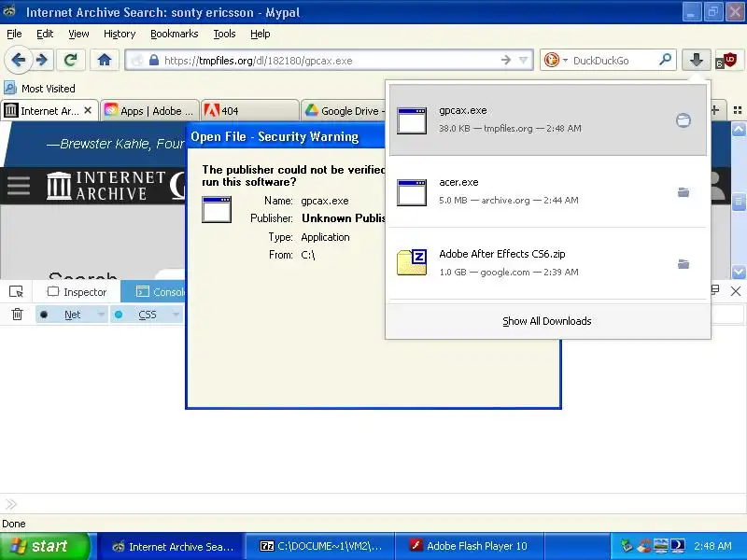The width and height of the screenshot is (747, 560).
Task: Switch to Adobe Flash Player 10 taskbar
Action: click(x=469, y=546)
